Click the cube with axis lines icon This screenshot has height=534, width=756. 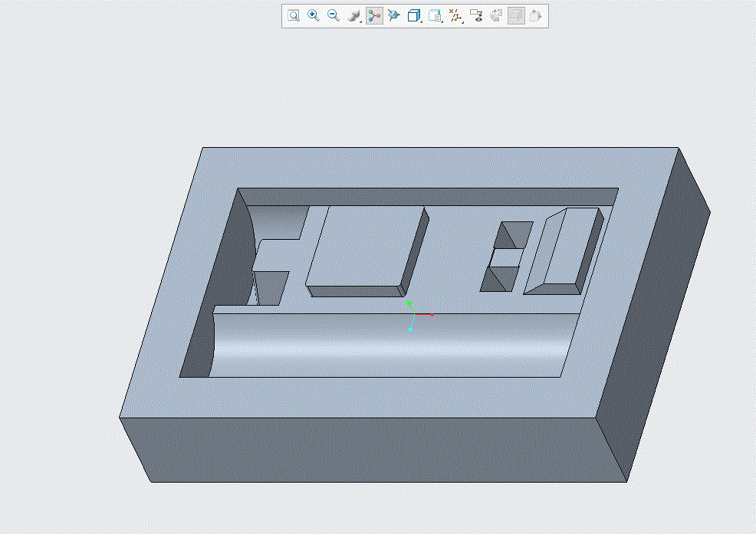coord(394,15)
